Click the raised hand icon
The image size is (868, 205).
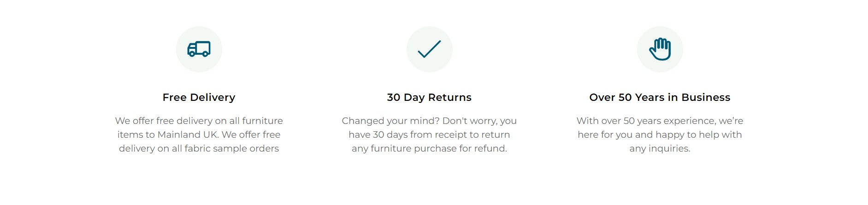660,49
